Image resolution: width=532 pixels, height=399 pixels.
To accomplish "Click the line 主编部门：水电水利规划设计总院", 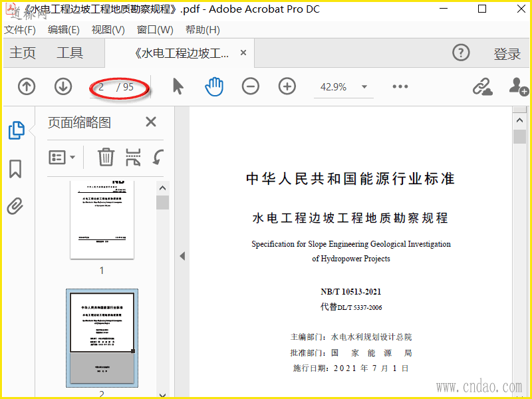I will [x=351, y=337].
